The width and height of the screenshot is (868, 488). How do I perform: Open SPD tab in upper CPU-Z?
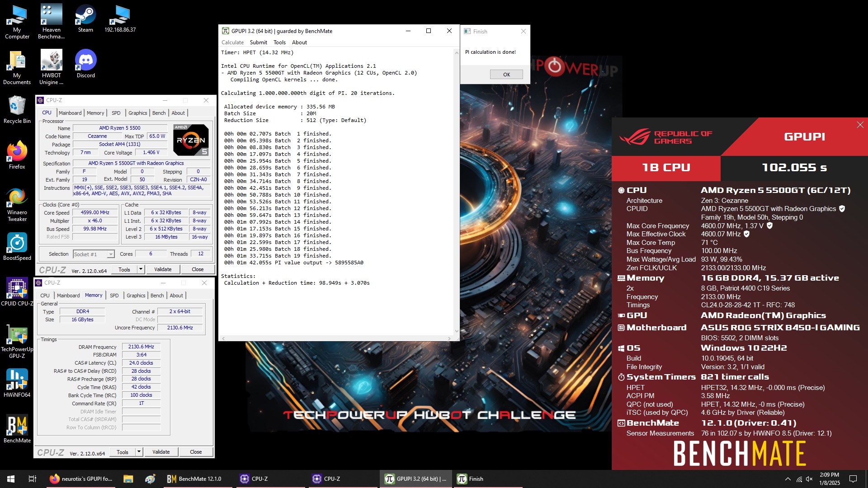point(116,113)
